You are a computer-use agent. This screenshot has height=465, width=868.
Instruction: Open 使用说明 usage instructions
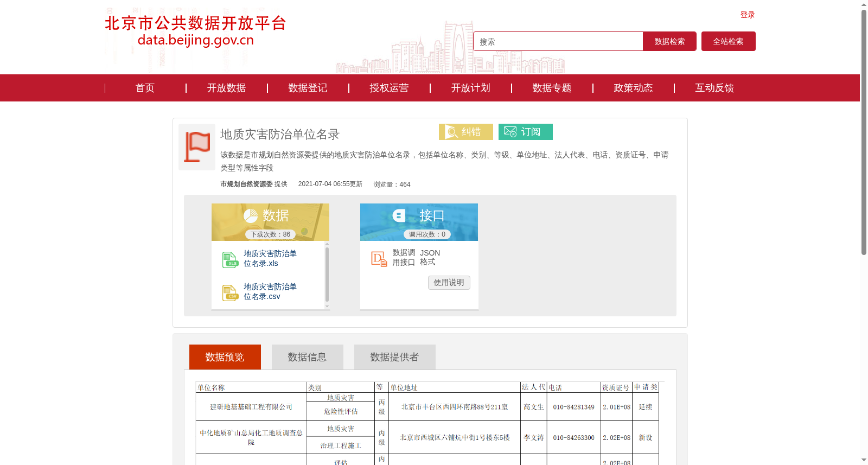(x=449, y=283)
